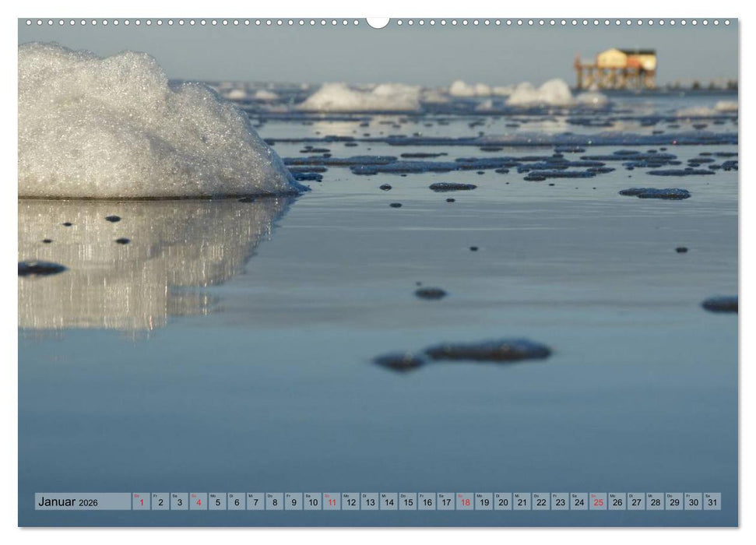Click Sunday the 25th in red
This screenshot has height=545, width=756.
click(x=600, y=501)
